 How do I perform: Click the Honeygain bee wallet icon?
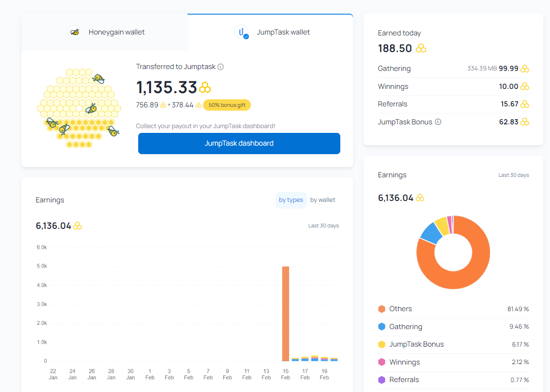point(75,32)
